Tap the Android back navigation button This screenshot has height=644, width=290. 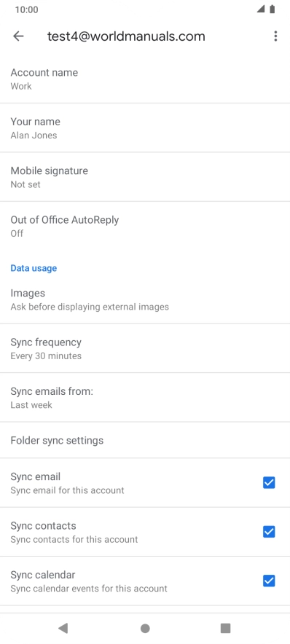point(63,627)
